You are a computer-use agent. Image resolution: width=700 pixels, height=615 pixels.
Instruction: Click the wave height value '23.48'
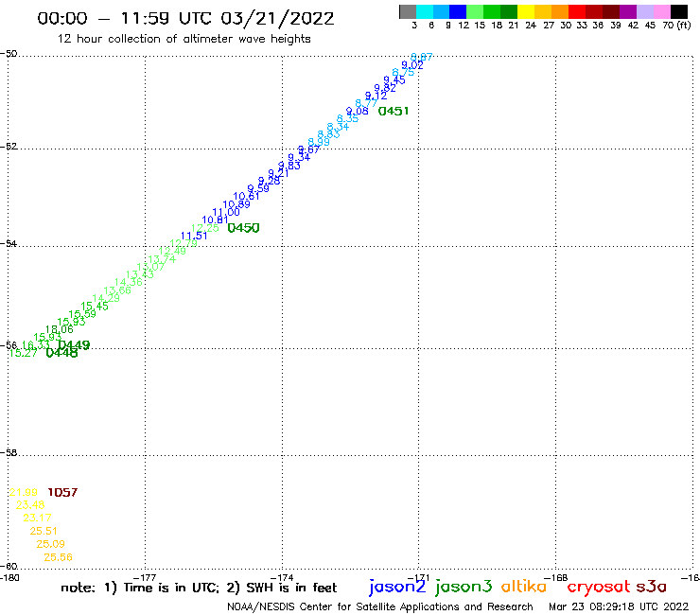pyautogui.click(x=30, y=504)
